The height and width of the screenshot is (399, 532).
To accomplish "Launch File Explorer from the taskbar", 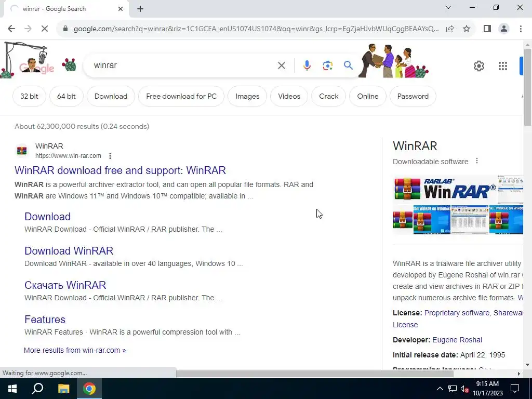I will point(63,389).
